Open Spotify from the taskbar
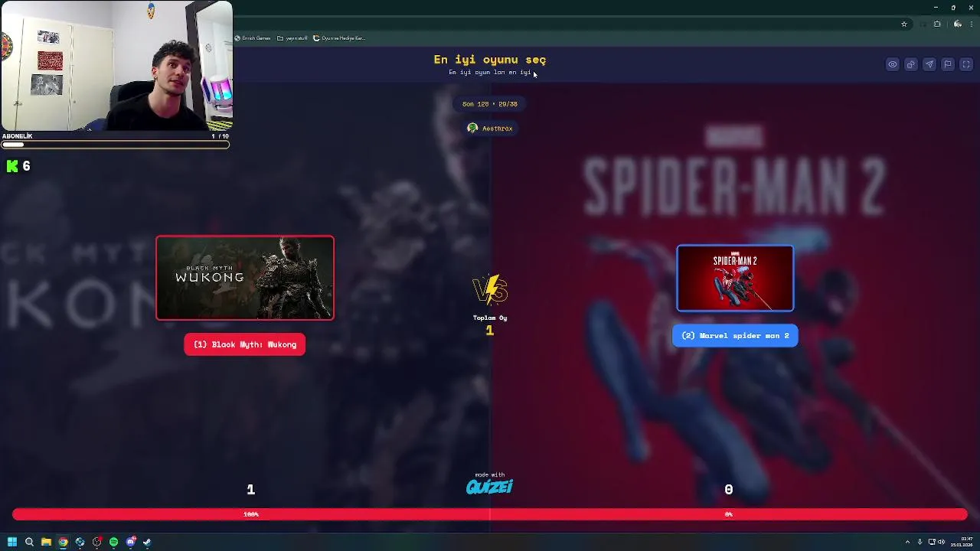 pos(113,542)
